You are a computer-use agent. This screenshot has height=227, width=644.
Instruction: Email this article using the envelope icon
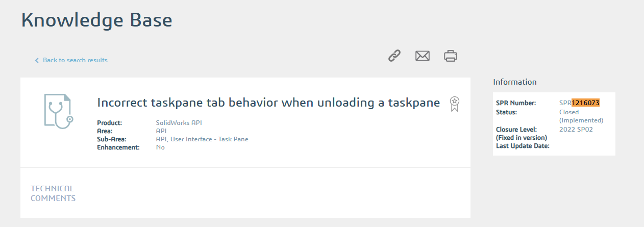coord(423,56)
